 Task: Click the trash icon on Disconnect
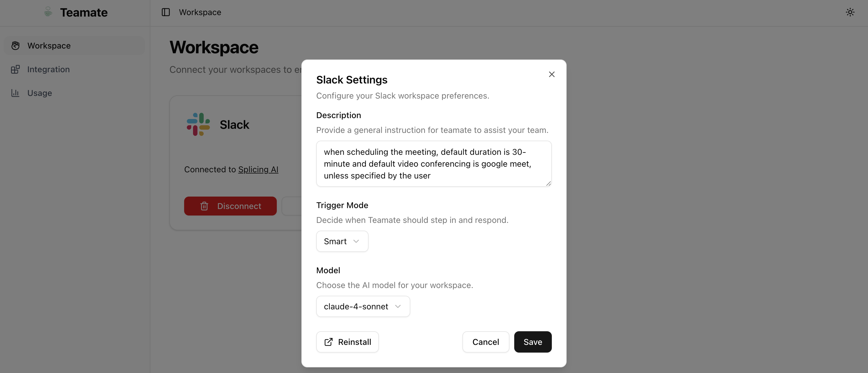click(204, 206)
